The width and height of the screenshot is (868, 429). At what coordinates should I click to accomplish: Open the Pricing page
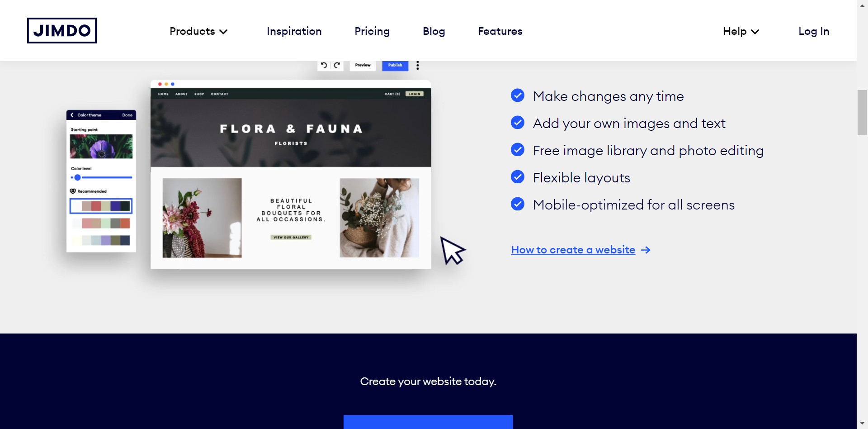click(372, 31)
